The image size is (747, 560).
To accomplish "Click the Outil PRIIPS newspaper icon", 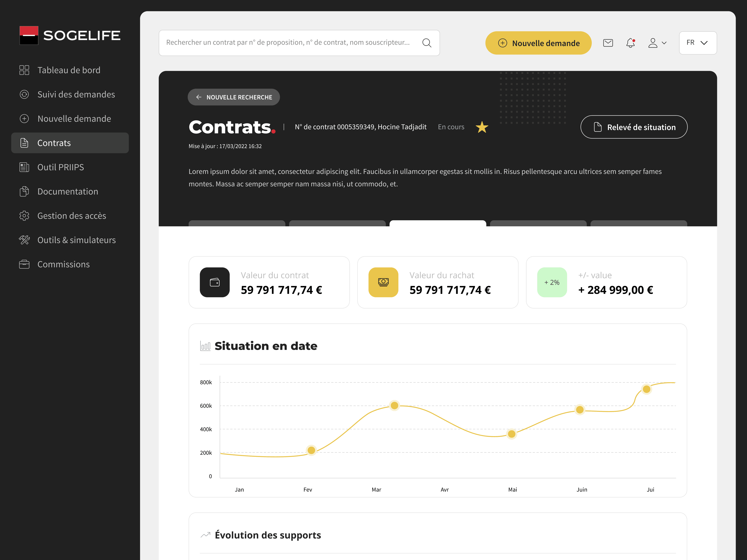I will [24, 167].
